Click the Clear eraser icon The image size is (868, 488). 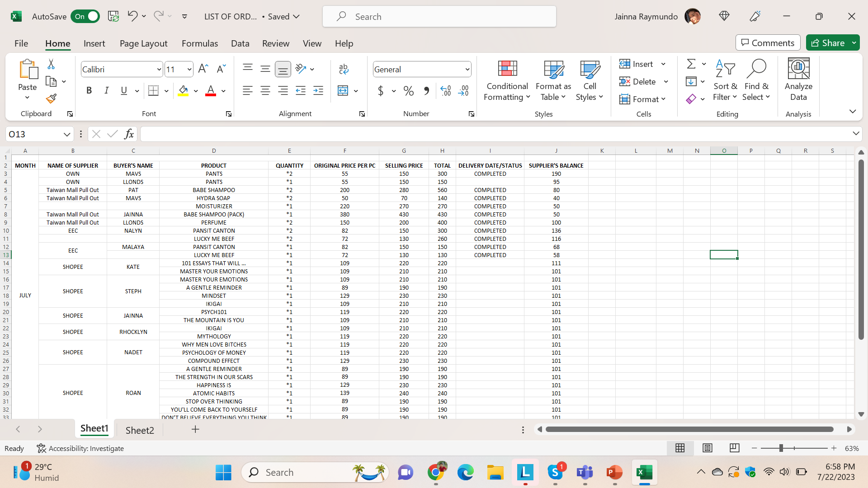click(x=691, y=99)
